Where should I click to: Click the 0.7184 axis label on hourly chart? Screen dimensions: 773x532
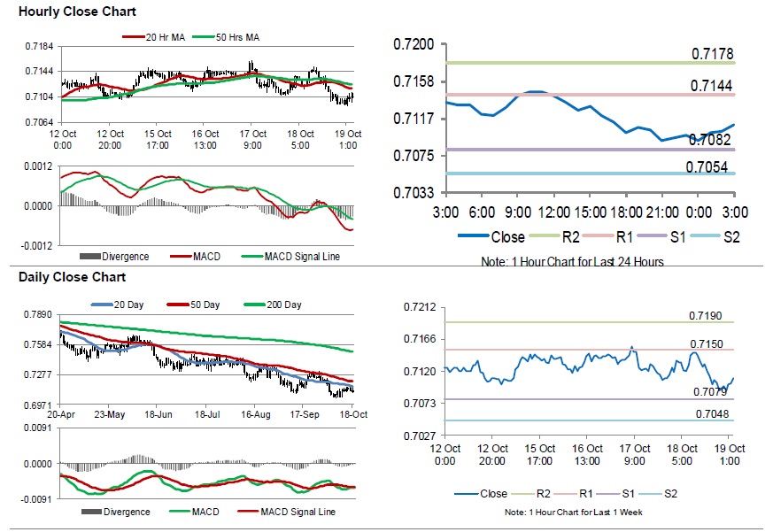click(40, 46)
